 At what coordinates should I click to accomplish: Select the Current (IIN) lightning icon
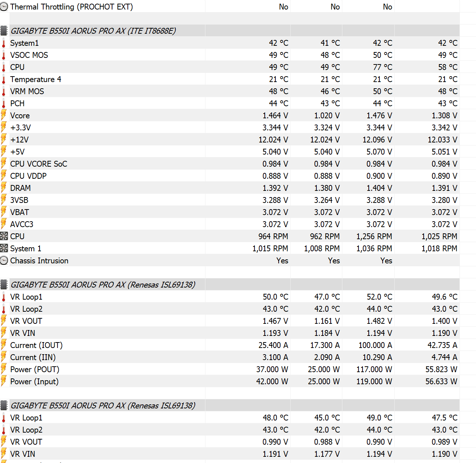tap(4, 357)
